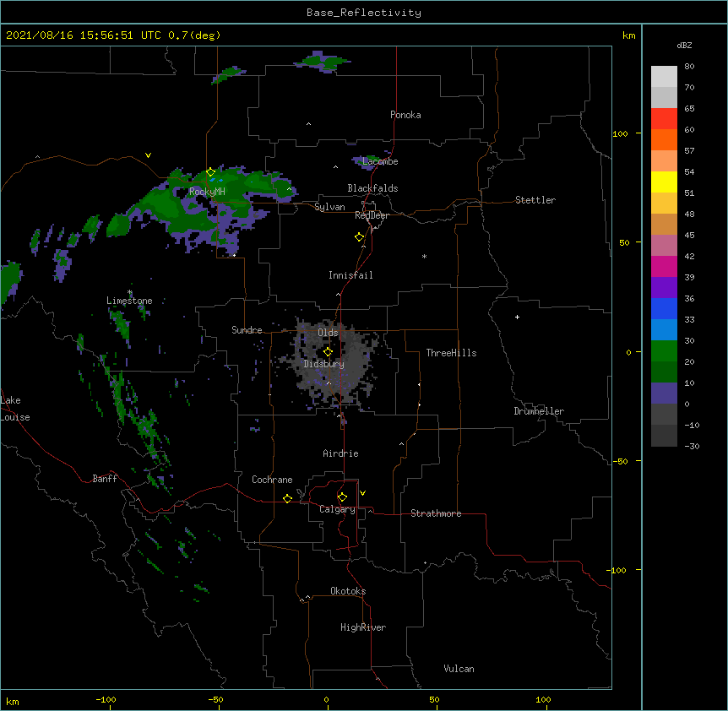Click the green 30 dBZ legend swatch
Viewport: 728px width, 711px height.
click(x=664, y=351)
